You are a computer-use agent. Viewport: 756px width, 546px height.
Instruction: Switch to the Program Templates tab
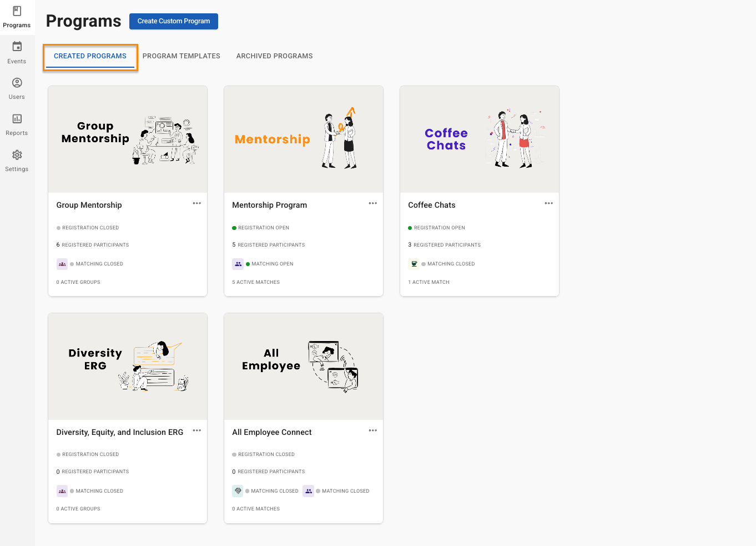click(x=182, y=56)
